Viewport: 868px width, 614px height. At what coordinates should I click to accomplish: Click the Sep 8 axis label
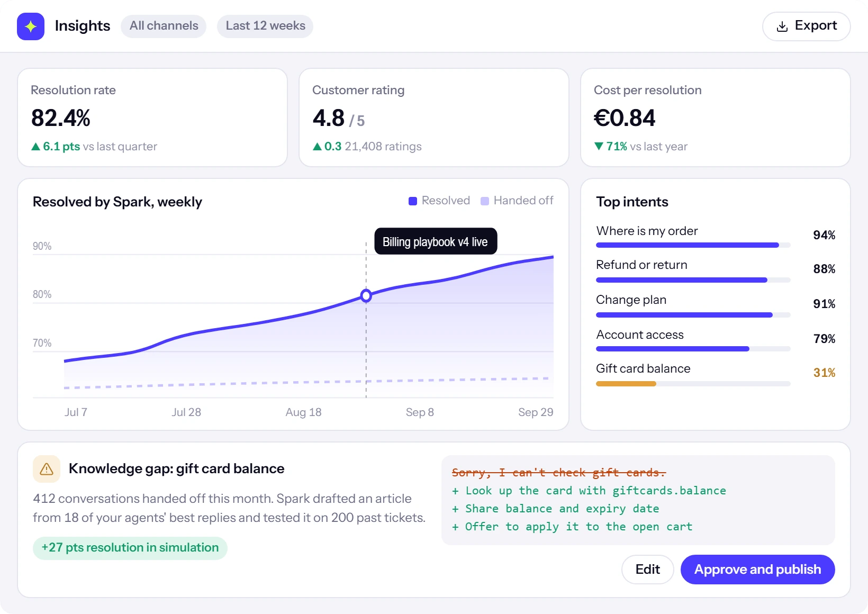tap(420, 412)
